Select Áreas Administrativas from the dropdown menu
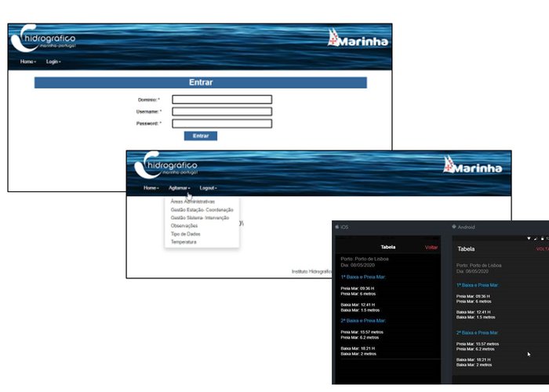549x392 pixels. (x=192, y=201)
